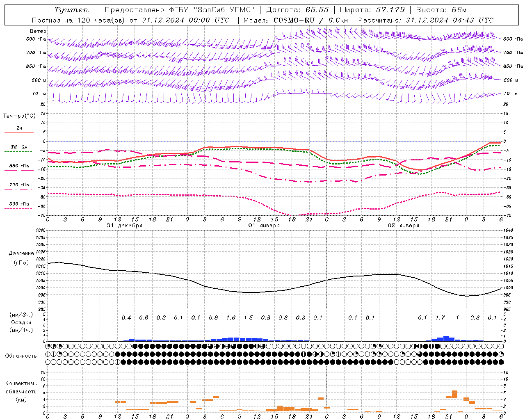Viewport: 525px width, 420px height.
Task: Select the 1.5 precipitation value
Action: click(x=248, y=318)
